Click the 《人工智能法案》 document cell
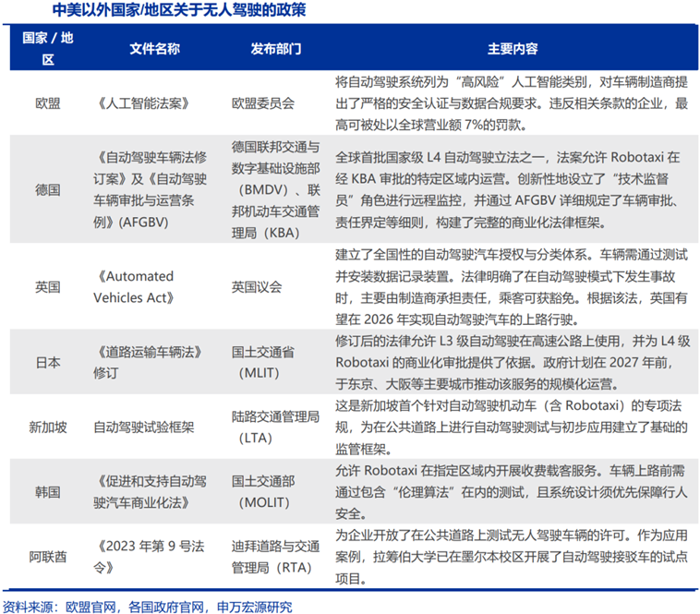Screen dimensions: 700x614 click(x=140, y=104)
